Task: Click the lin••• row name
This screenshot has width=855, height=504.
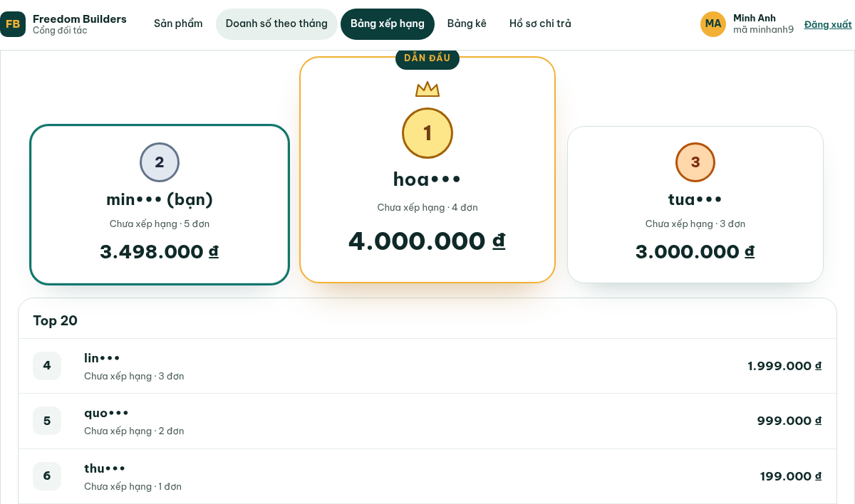Action: 103,358
